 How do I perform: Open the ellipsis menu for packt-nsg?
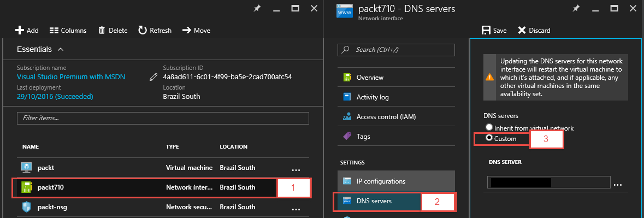tap(296, 209)
